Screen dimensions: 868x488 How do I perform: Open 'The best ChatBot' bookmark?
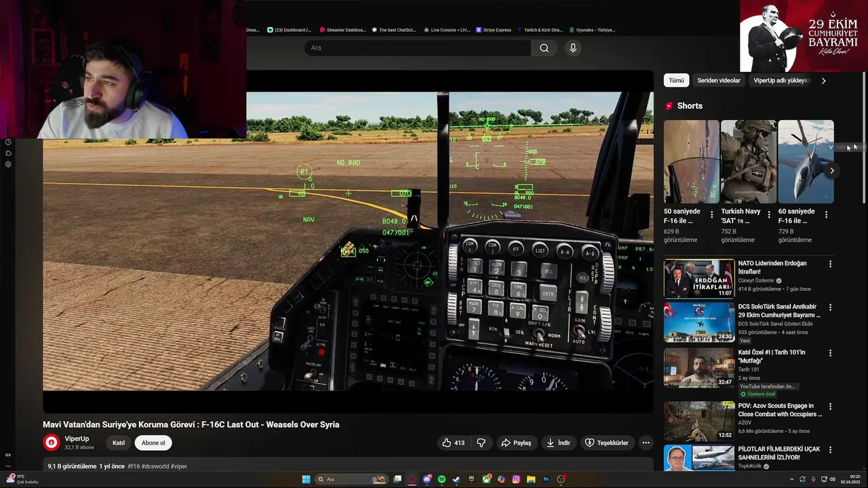tap(393, 30)
